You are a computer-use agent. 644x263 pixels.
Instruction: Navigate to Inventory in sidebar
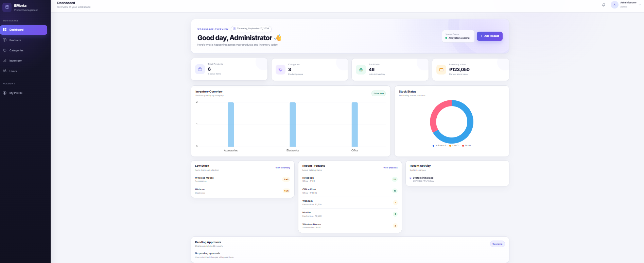[x=24, y=61]
